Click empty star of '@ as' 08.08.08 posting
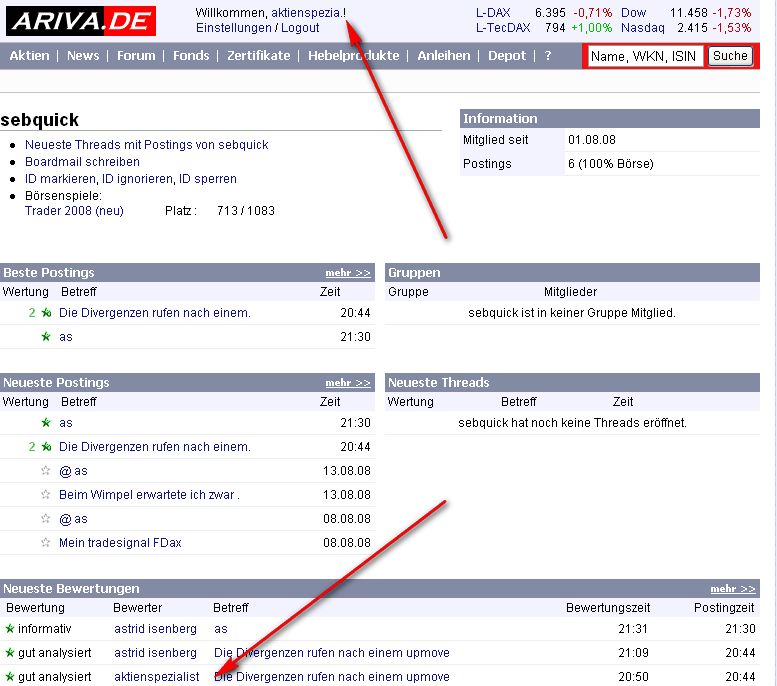 46,518
